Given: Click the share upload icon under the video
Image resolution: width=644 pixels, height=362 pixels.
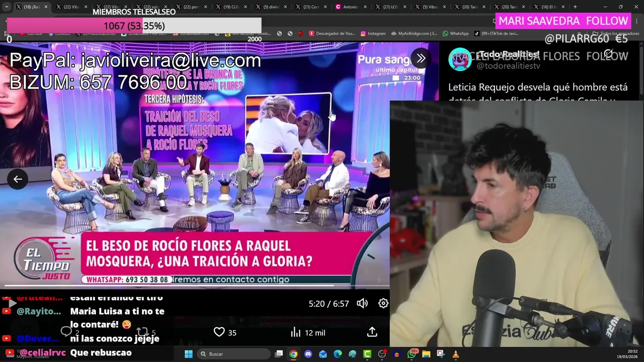Looking at the screenshot, I should point(372,332).
